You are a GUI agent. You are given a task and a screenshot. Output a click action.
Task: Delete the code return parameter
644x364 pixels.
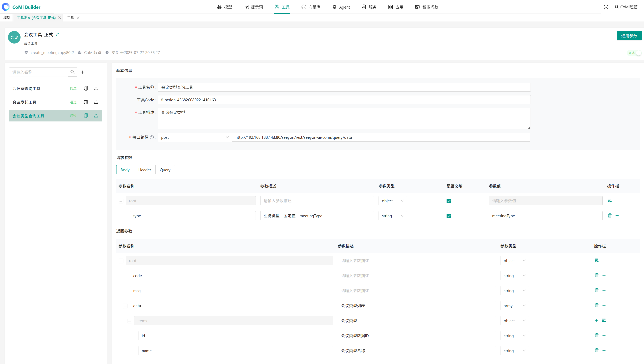tap(596, 275)
